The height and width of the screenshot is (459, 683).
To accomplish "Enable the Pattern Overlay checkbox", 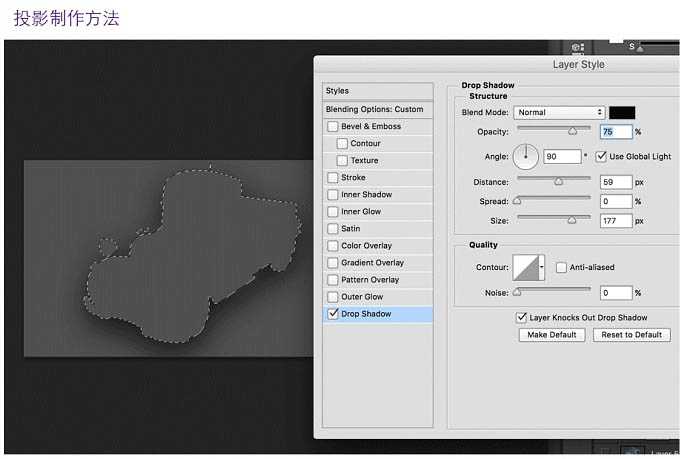I will [x=332, y=280].
